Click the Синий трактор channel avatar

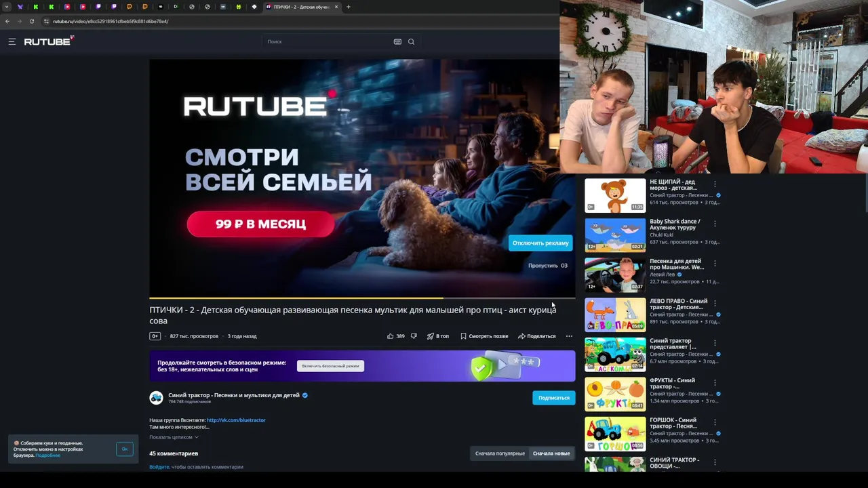click(x=156, y=398)
